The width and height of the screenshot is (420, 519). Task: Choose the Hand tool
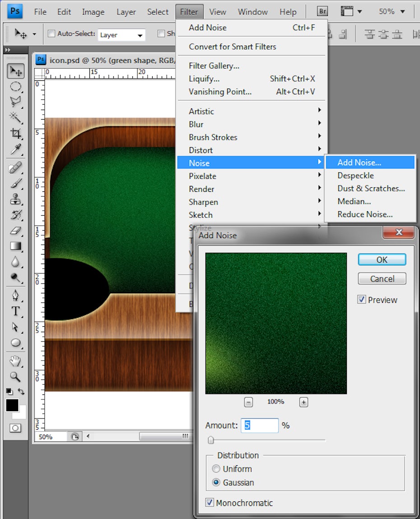16,360
